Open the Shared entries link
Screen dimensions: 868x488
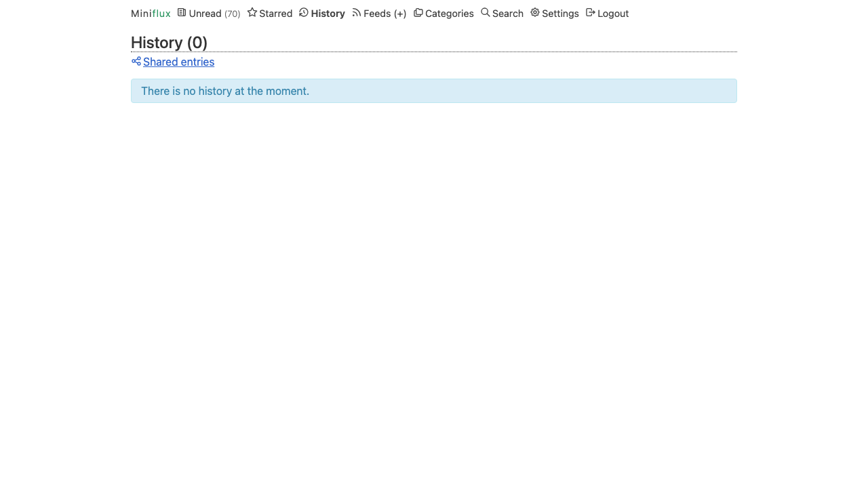(178, 62)
